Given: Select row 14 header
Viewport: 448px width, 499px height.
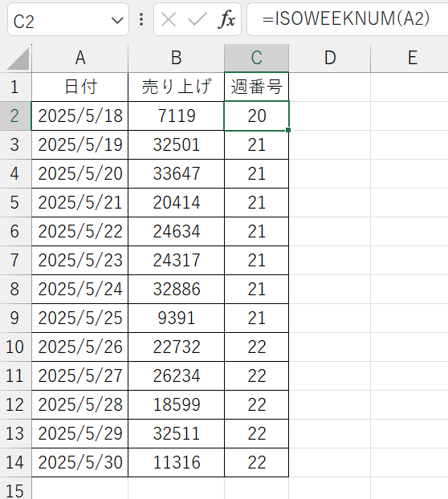Looking at the screenshot, I should pos(15,462).
